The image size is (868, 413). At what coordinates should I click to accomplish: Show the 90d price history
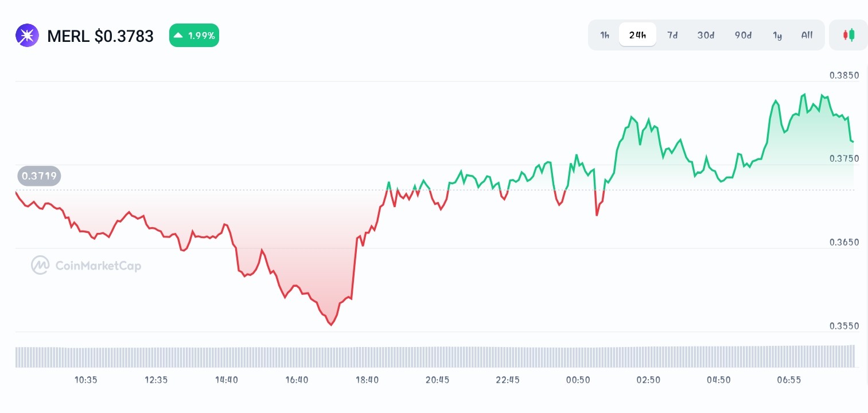743,35
